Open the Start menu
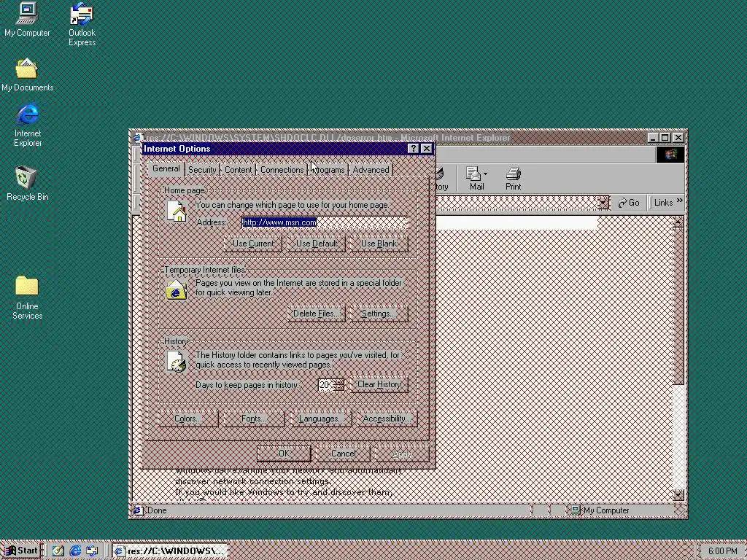 (21, 551)
